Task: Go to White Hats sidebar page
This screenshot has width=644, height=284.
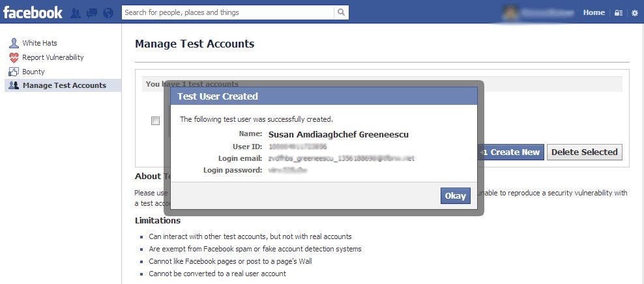Action: click(x=40, y=43)
